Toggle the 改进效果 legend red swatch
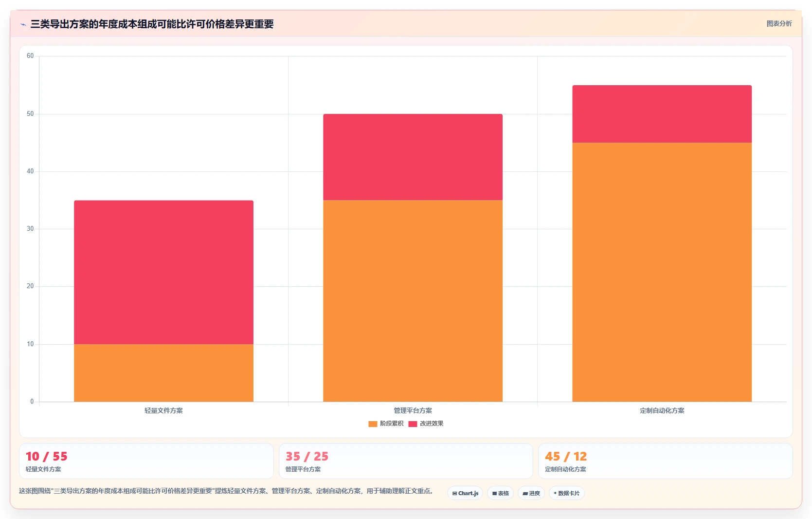Image resolution: width=812 pixels, height=519 pixels. 413,424
